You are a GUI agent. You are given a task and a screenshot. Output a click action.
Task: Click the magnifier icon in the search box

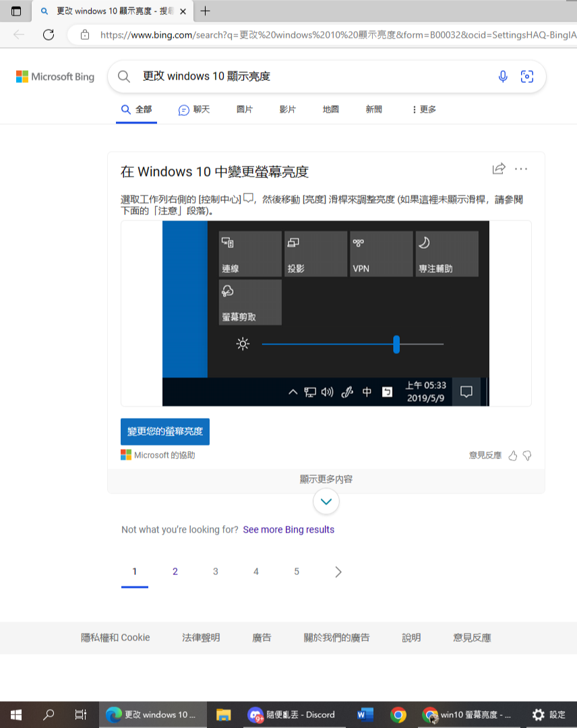[124, 76]
